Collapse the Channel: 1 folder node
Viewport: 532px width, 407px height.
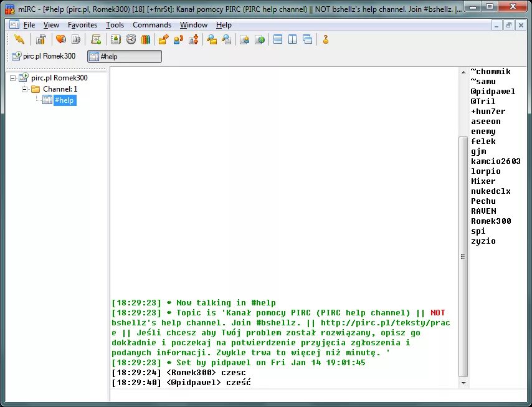[x=24, y=89]
